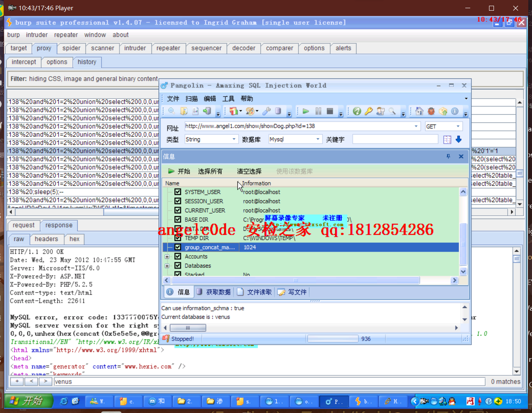Click the wrench settings icon in Pangolin toolbar

tap(266, 111)
